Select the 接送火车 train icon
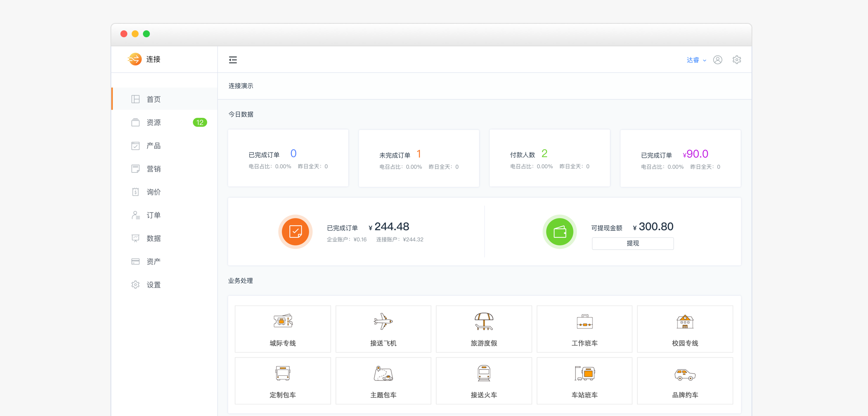This screenshot has width=868, height=416. point(484,374)
